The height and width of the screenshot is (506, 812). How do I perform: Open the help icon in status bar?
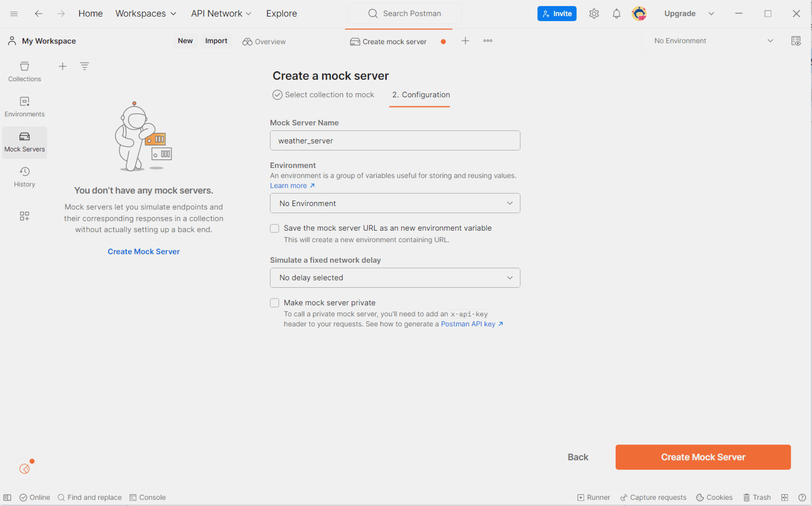tap(802, 497)
